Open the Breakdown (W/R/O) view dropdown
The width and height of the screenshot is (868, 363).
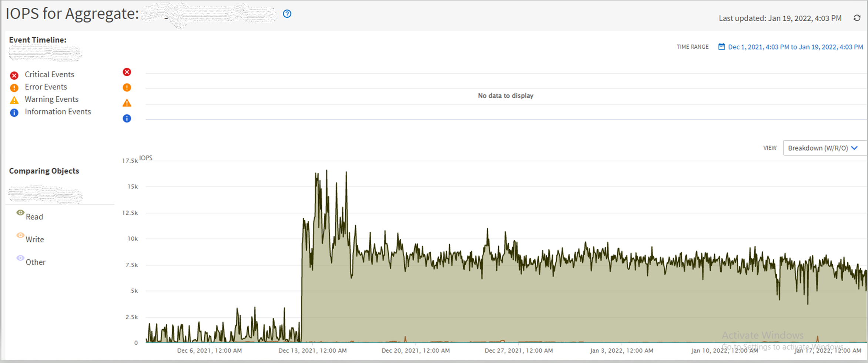click(818, 148)
